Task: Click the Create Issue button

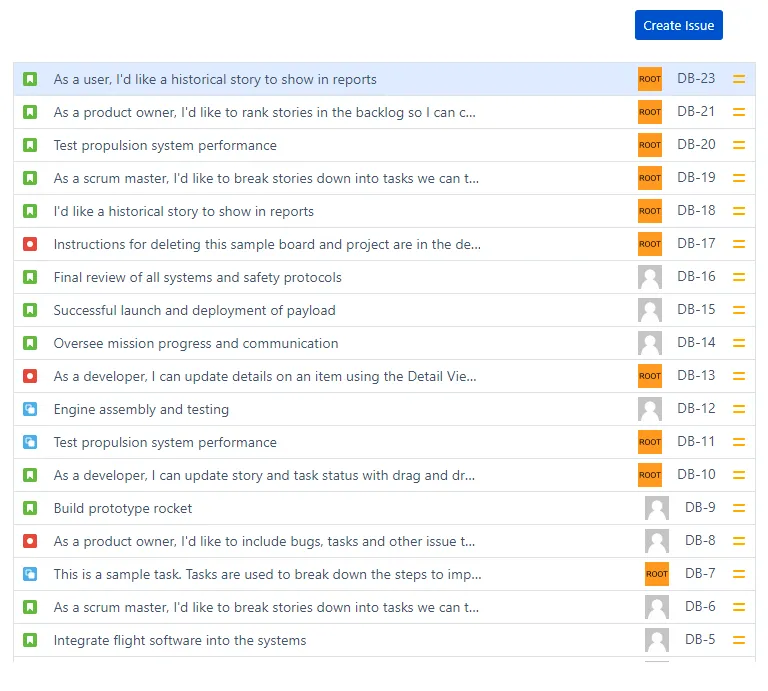Action: tap(678, 25)
